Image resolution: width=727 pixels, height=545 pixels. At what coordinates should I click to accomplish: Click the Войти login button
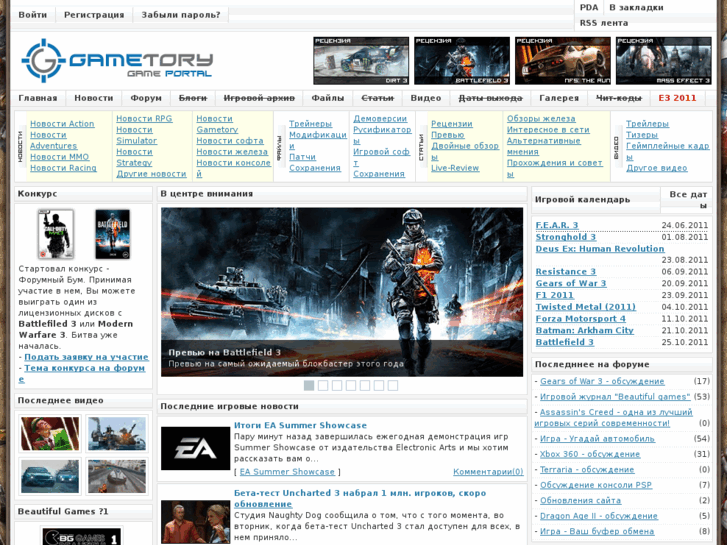click(x=33, y=15)
